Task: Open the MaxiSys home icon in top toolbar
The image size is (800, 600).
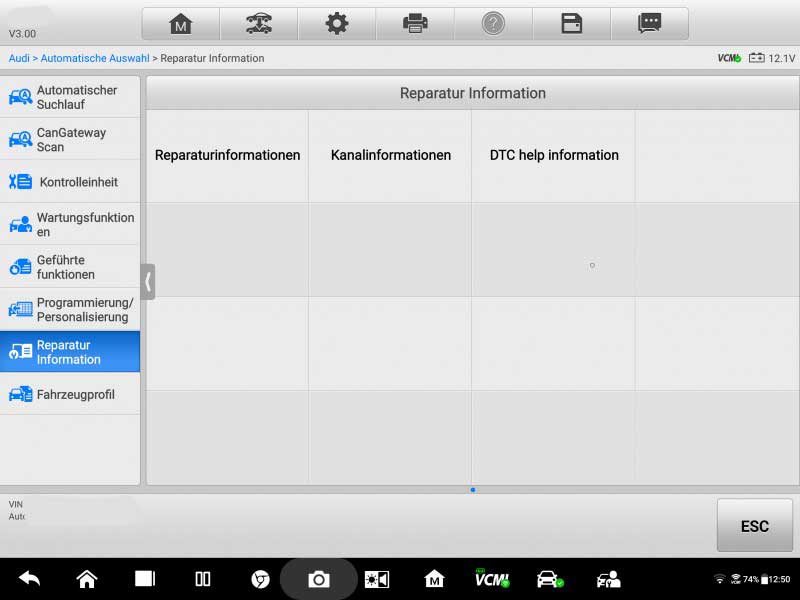Action: pos(181,23)
